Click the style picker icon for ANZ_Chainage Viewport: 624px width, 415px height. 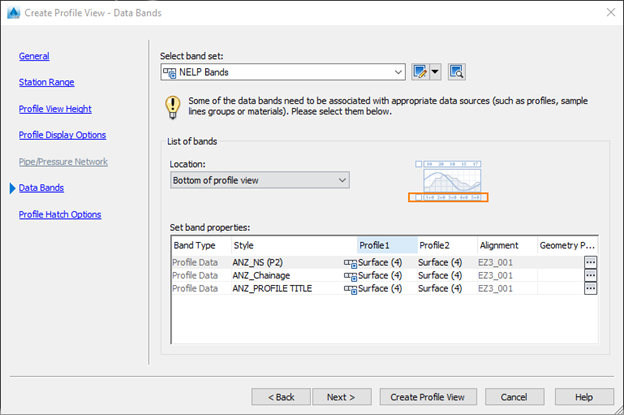pos(350,276)
